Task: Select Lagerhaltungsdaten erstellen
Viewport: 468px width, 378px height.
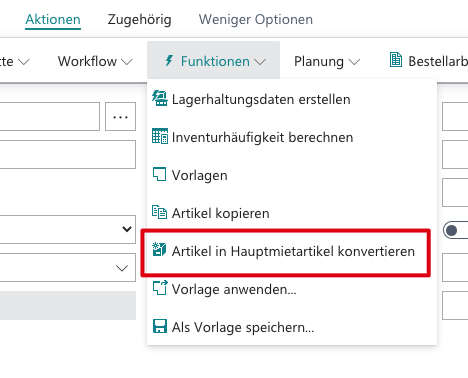Action: pyautogui.click(x=261, y=99)
